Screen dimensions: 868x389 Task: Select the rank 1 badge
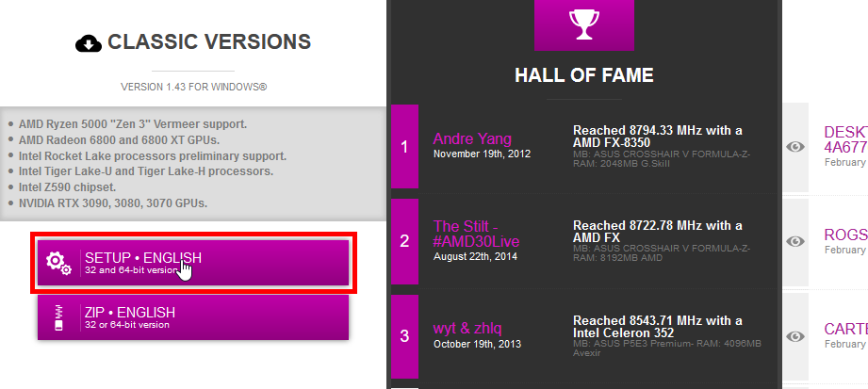pyautogui.click(x=404, y=147)
